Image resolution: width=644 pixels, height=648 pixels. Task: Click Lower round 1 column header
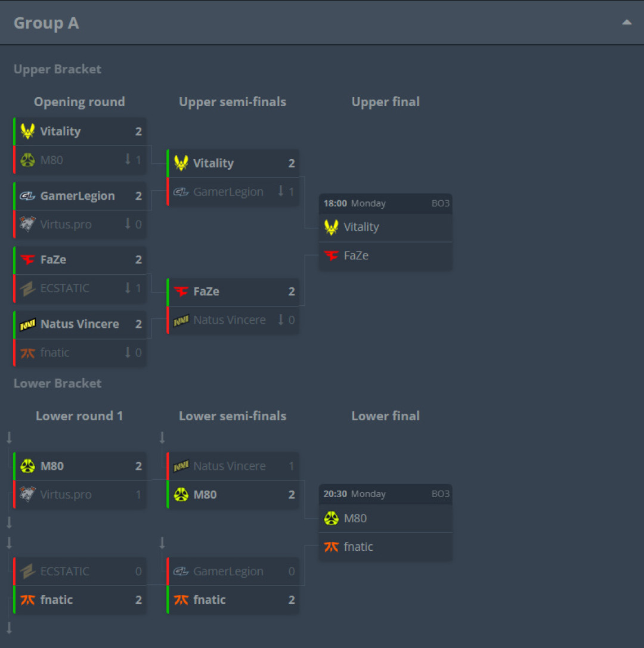pos(79,416)
